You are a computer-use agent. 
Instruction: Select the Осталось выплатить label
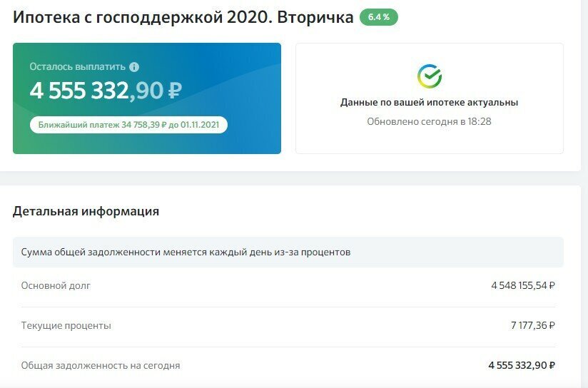pos(77,67)
